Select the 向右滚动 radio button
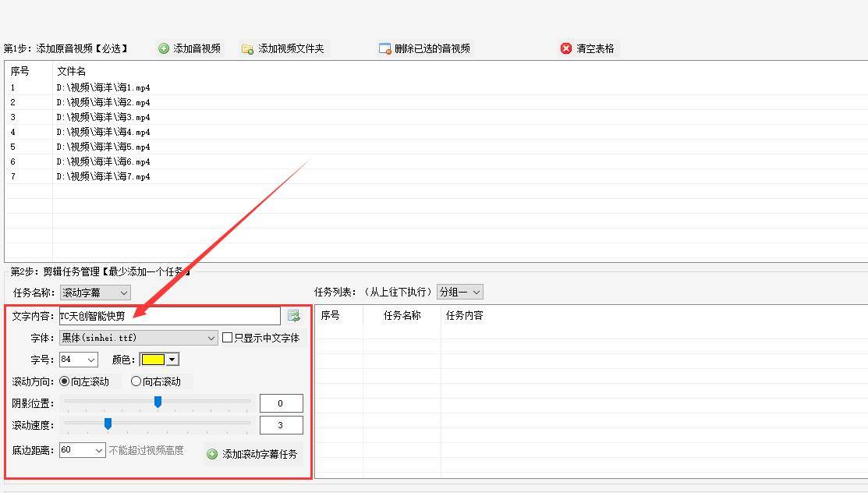Image resolution: width=868 pixels, height=493 pixels. pyautogui.click(x=136, y=381)
